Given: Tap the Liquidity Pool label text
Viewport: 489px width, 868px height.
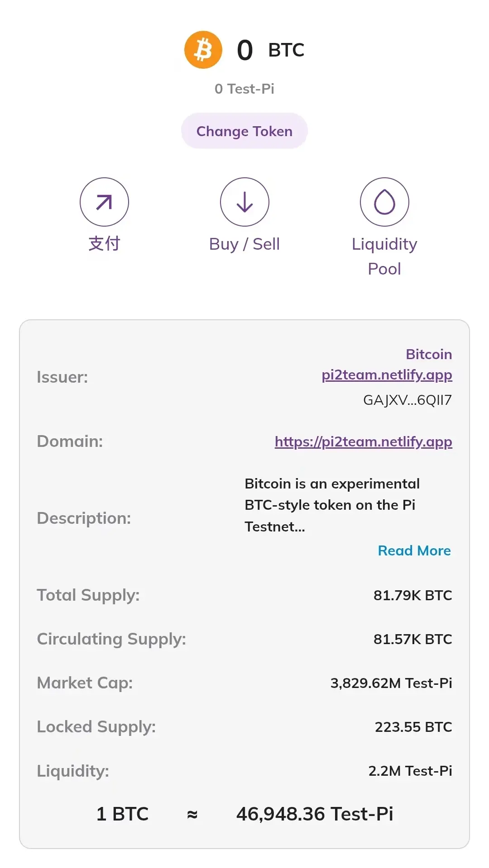Looking at the screenshot, I should coord(384,256).
